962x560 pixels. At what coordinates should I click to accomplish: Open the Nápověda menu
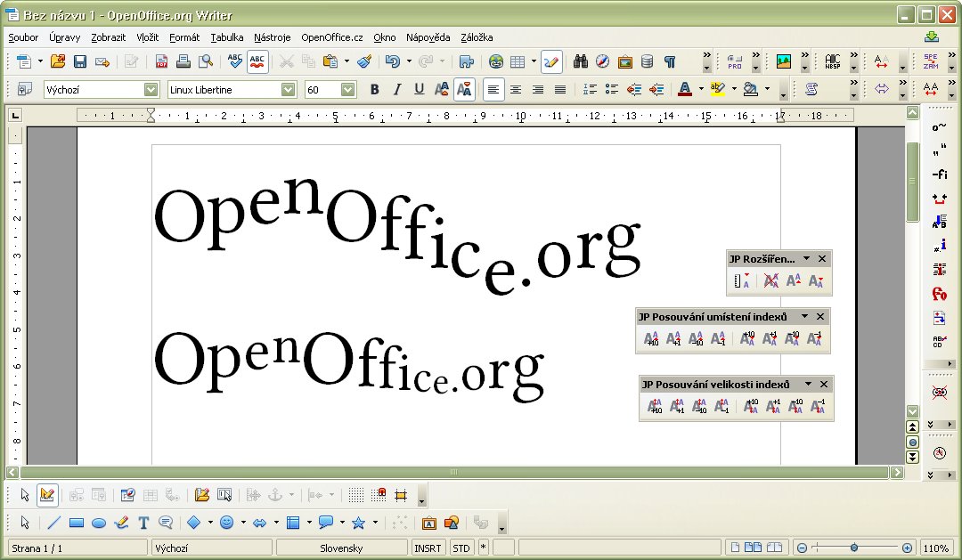coord(428,37)
